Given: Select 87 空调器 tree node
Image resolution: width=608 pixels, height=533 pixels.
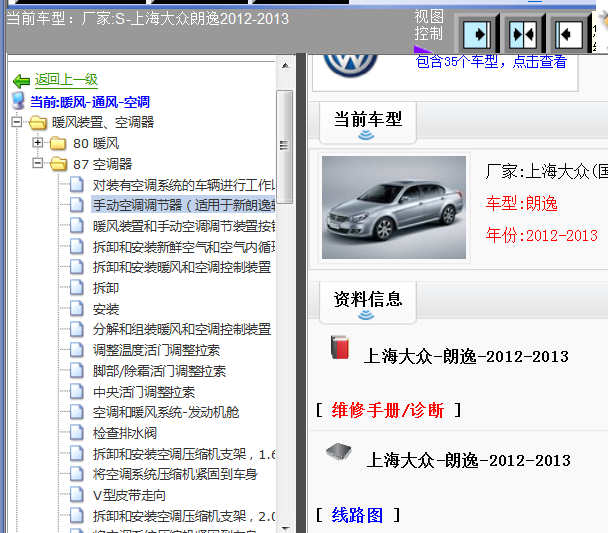Looking at the screenshot, I should [102, 164].
